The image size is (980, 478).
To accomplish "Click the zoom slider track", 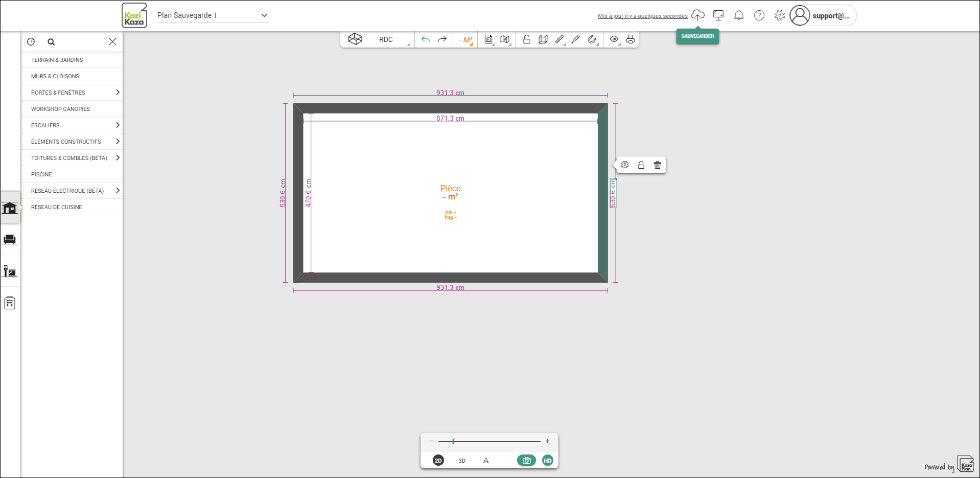I will tap(489, 441).
